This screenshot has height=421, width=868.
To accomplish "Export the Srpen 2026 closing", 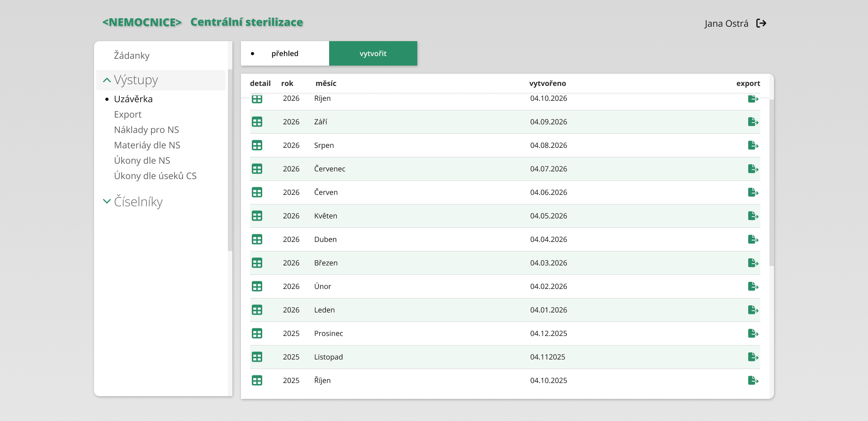I will coord(753,145).
